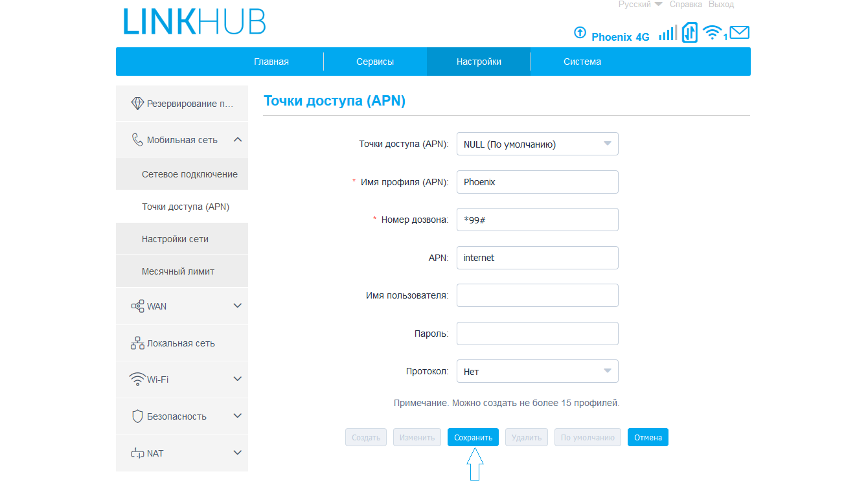The height and width of the screenshot is (487, 868).
Task: Click the APN field containing internet
Action: pos(538,258)
